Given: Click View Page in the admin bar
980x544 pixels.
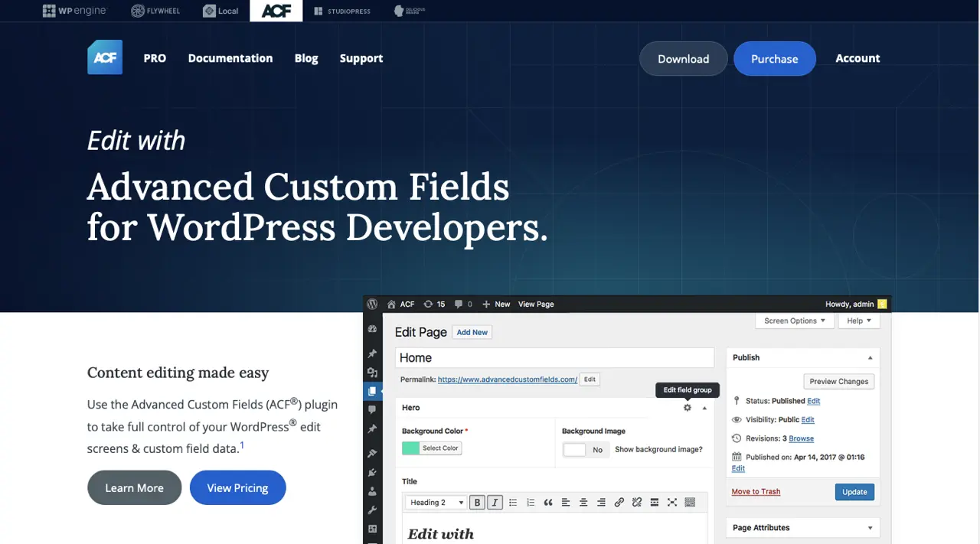Looking at the screenshot, I should coord(536,304).
